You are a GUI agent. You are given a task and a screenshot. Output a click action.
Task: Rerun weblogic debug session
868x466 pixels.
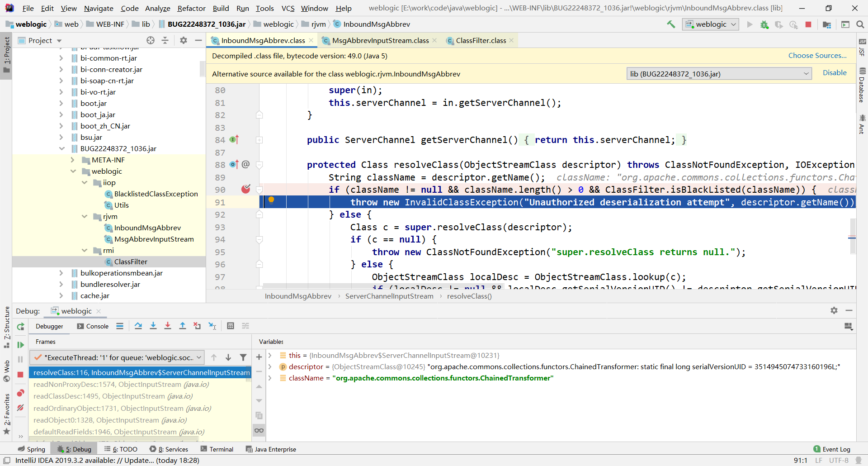point(20,327)
